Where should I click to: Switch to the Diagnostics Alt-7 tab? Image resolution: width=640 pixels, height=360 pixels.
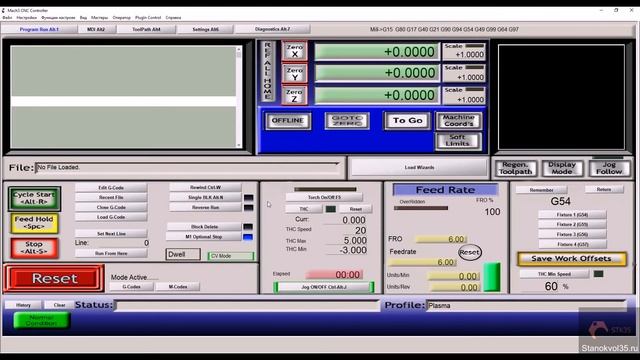pos(272,29)
